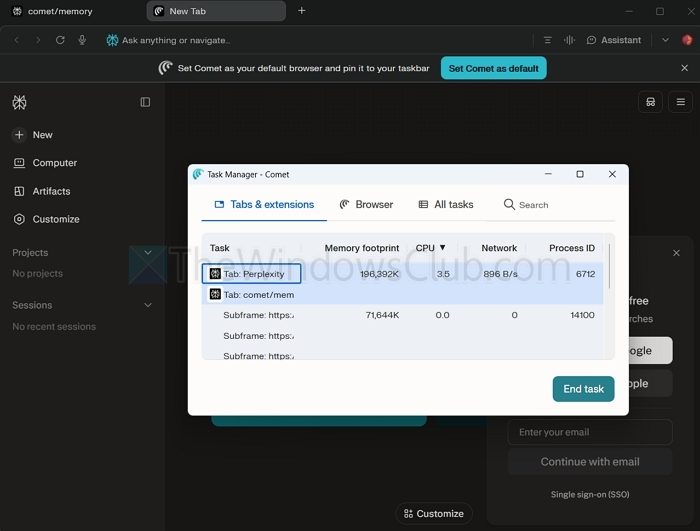Expand the chevron next to Assistant
Image resolution: width=700 pixels, height=531 pixels.
[x=665, y=40]
